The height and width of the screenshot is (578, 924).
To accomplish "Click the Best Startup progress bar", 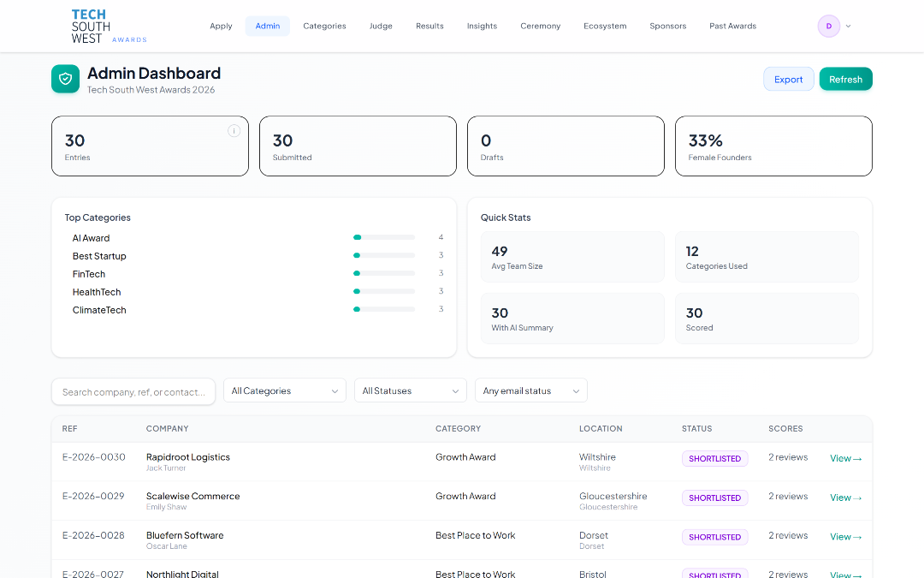I will 384,255.
